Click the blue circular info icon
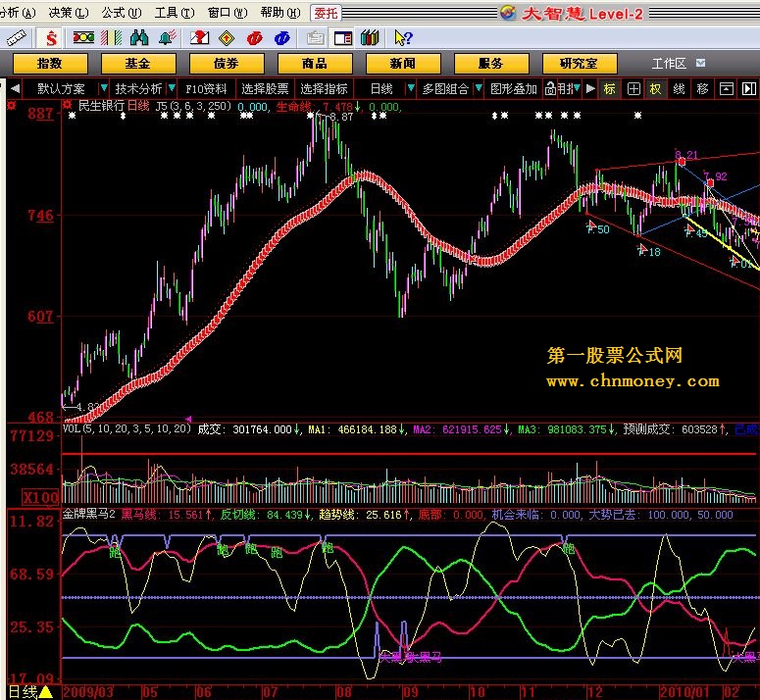Image resolution: width=760 pixels, height=700 pixels. [x=281, y=38]
